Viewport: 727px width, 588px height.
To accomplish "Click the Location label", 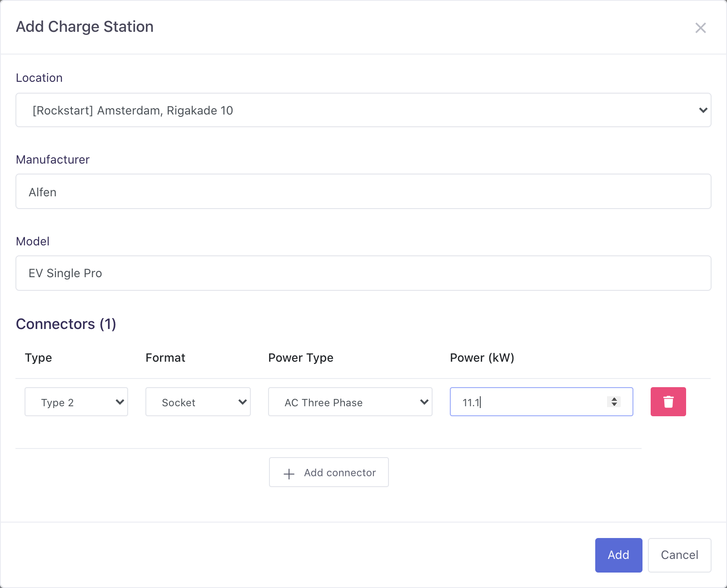I will click(39, 78).
